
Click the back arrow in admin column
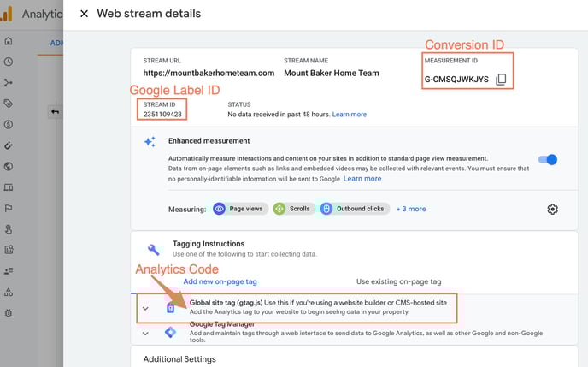click(55, 112)
